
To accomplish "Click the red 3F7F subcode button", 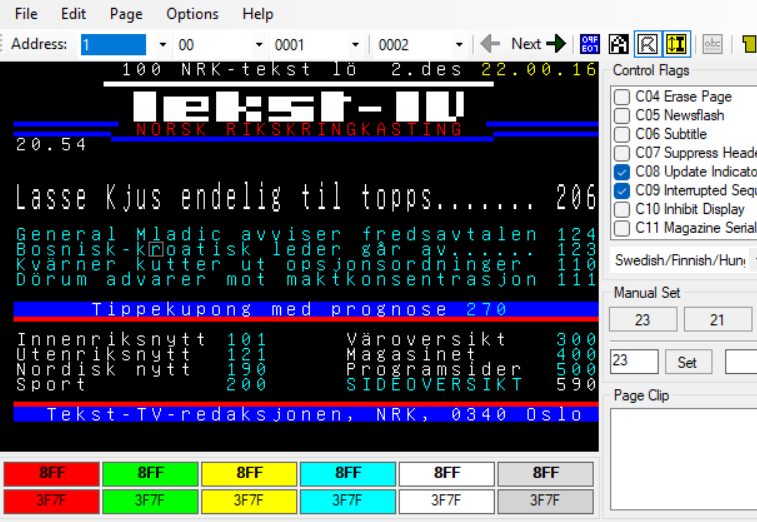I will point(52,501).
